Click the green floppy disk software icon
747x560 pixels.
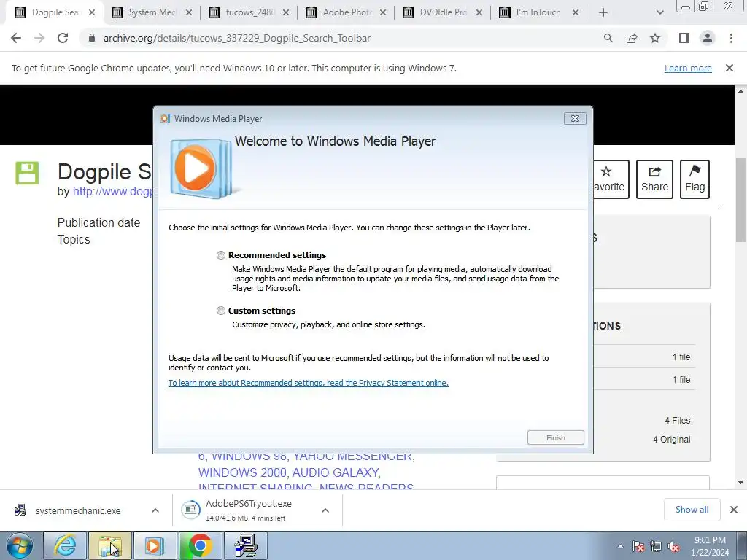pyautogui.click(x=27, y=173)
